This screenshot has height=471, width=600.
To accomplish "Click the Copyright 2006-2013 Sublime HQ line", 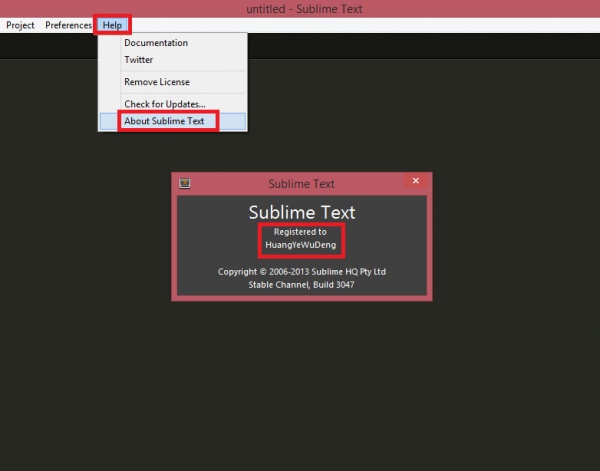I will tap(302, 272).
